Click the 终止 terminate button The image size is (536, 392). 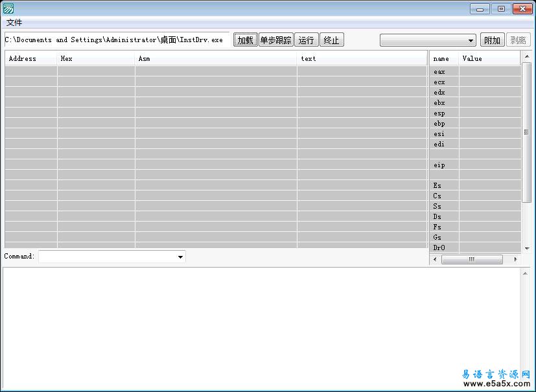pyautogui.click(x=331, y=40)
